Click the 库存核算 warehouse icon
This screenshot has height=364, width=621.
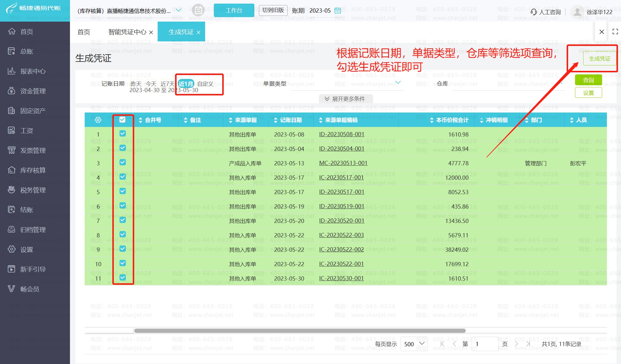coord(11,170)
